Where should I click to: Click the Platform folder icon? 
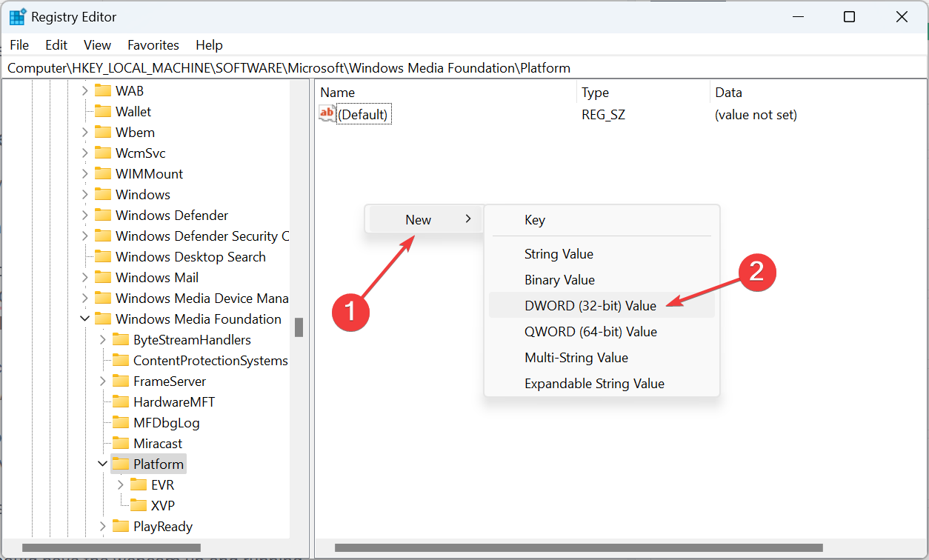point(121,464)
